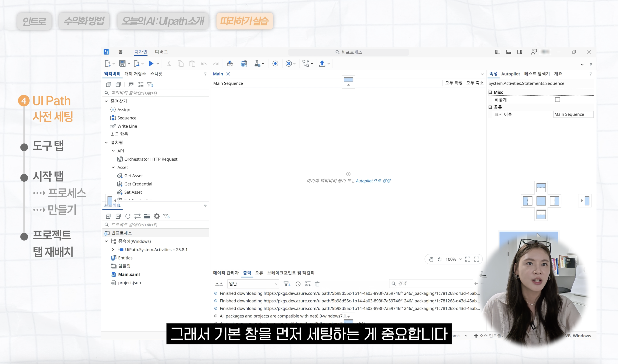Reset the designer zoom level
The width and height of the screenshot is (618, 364).
[x=440, y=259]
